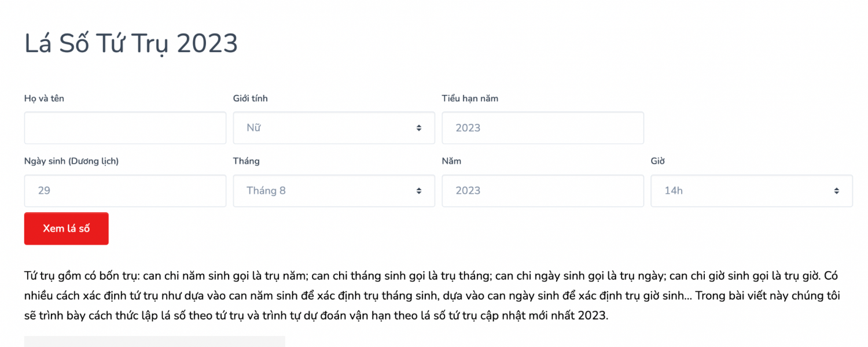
Task: Click the arrow icon on Giới tính select
Action: tap(419, 128)
